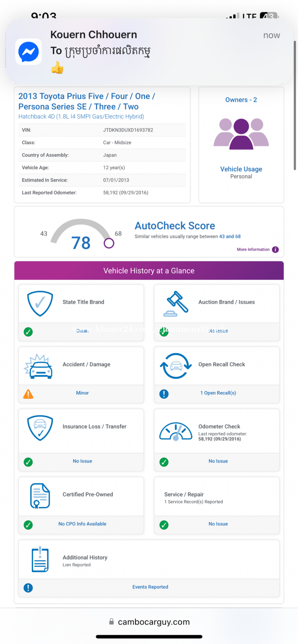
Task: Click the Estimated In Service date 07/01/2013
Action: [x=116, y=180]
